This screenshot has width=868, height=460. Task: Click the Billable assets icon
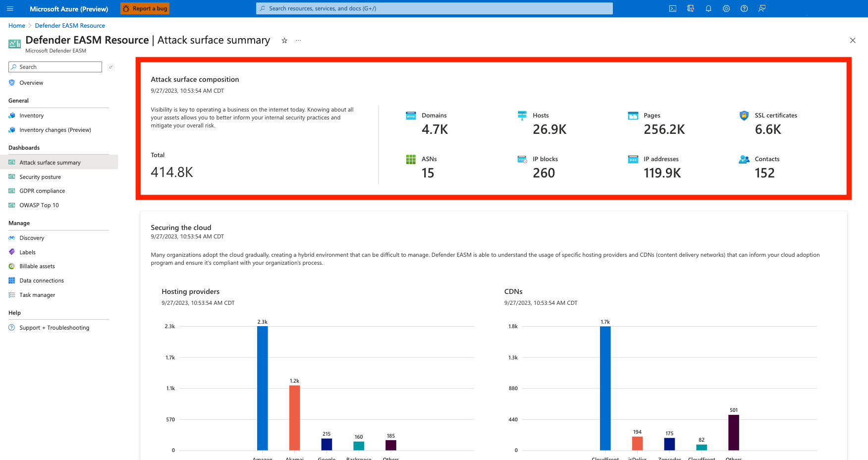[11, 266]
